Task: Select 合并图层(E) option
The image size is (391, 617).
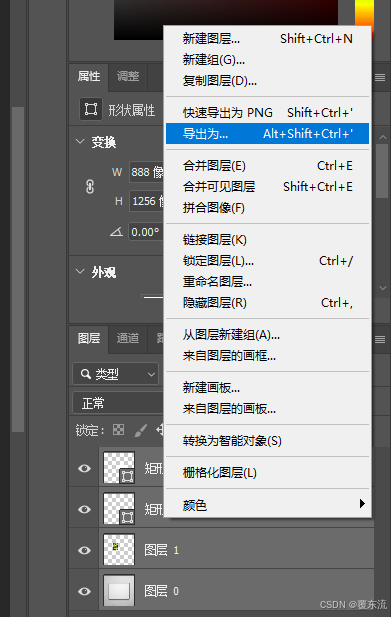Action: pos(267,166)
